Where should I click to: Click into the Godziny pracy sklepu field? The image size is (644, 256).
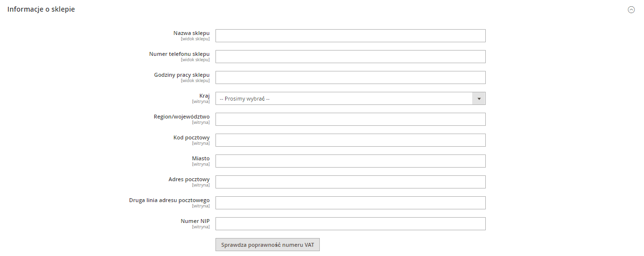pyautogui.click(x=350, y=78)
